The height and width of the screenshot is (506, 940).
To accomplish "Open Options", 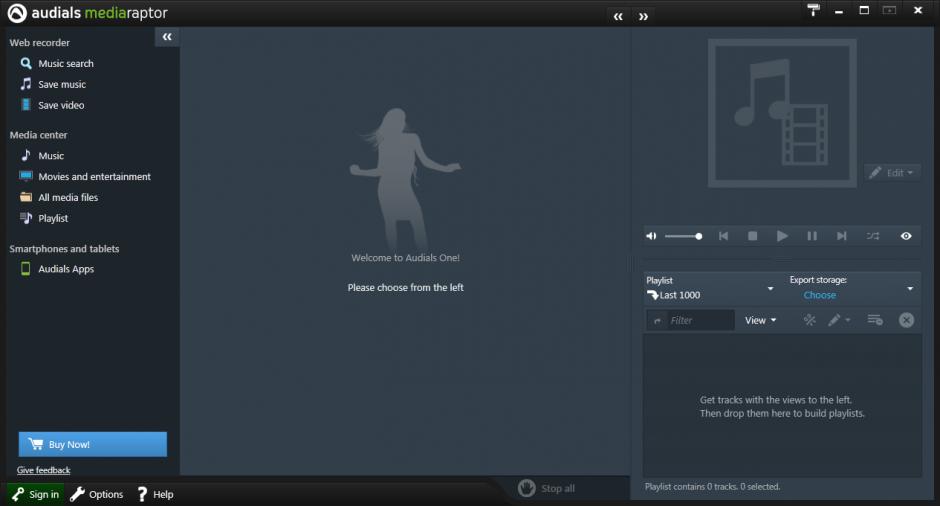I will pyautogui.click(x=97, y=494).
